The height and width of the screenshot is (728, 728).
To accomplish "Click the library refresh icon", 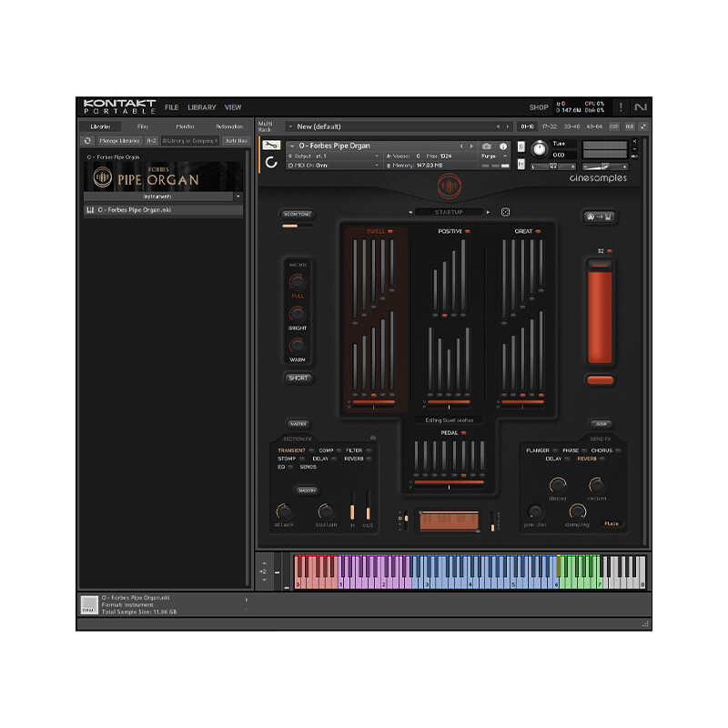I will coord(87,141).
